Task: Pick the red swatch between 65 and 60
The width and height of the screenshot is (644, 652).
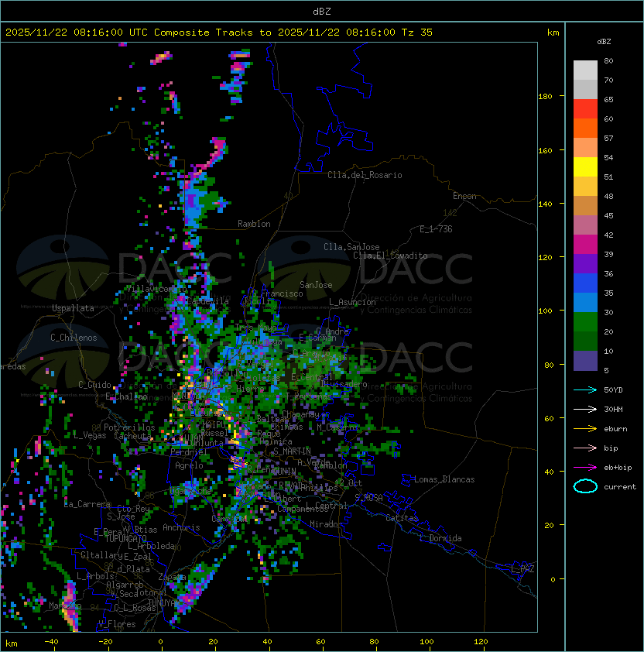Action: [585, 109]
